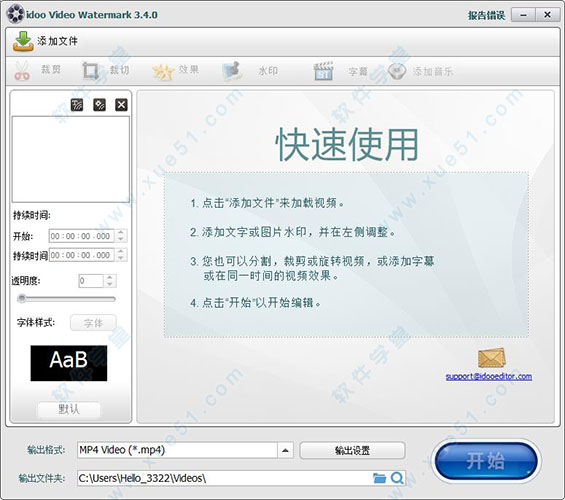Increase the 开始 time spinner up
The image size is (565, 500).
[121, 233]
